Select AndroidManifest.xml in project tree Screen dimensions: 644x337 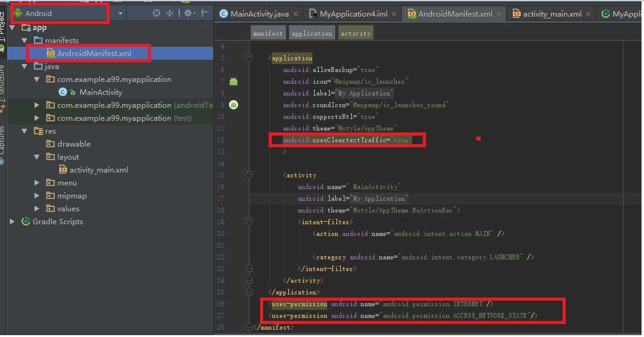click(x=94, y=54)
